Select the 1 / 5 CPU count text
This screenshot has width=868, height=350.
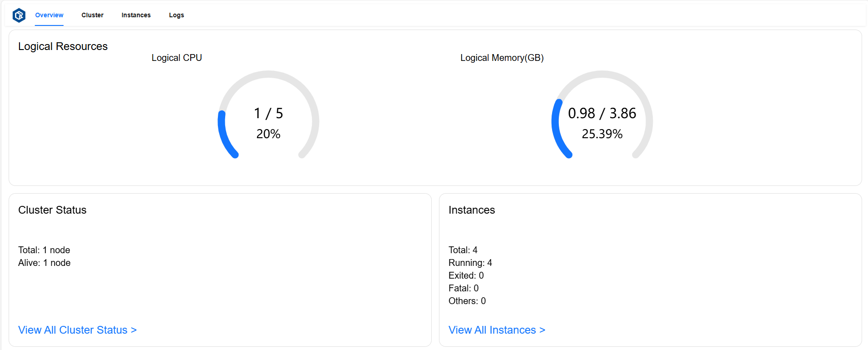268,113
